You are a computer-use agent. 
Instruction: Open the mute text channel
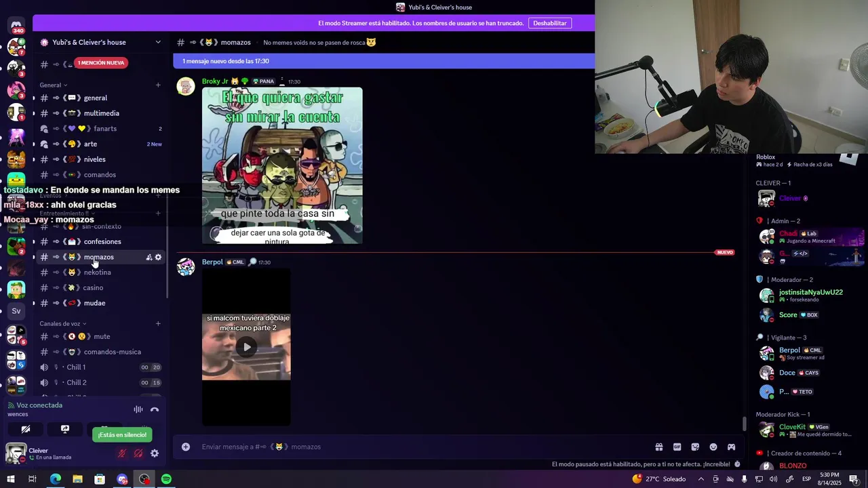pos(100,336)
